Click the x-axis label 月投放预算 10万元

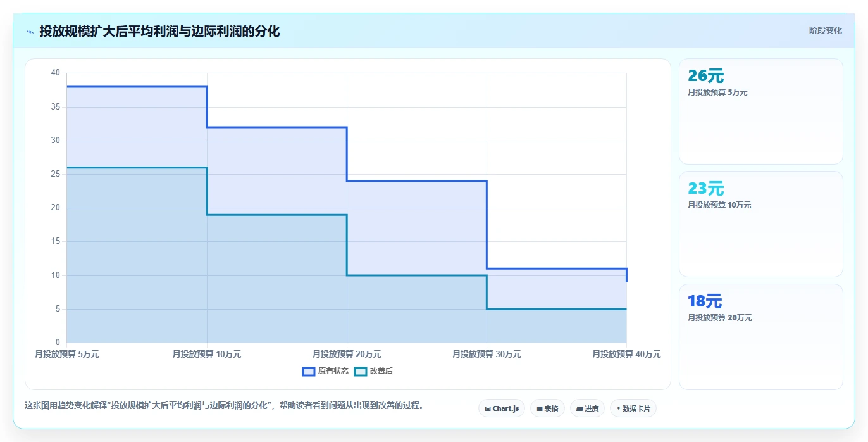pyautogui.click(x=207, y=354)
